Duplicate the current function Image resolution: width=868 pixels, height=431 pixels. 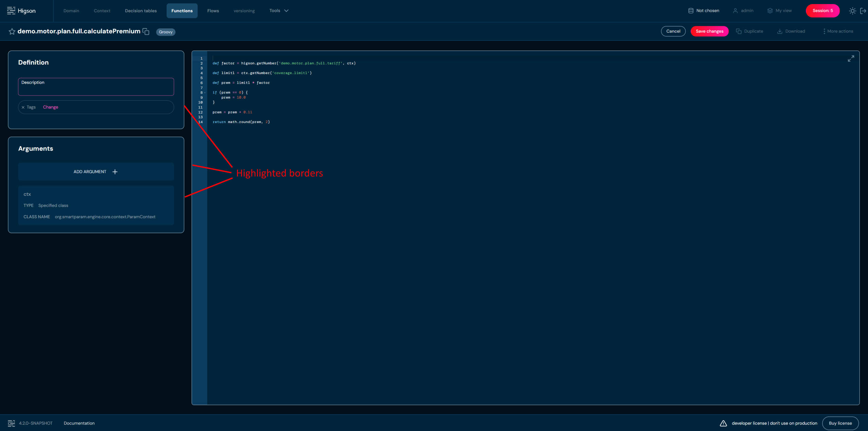(750, 31)
